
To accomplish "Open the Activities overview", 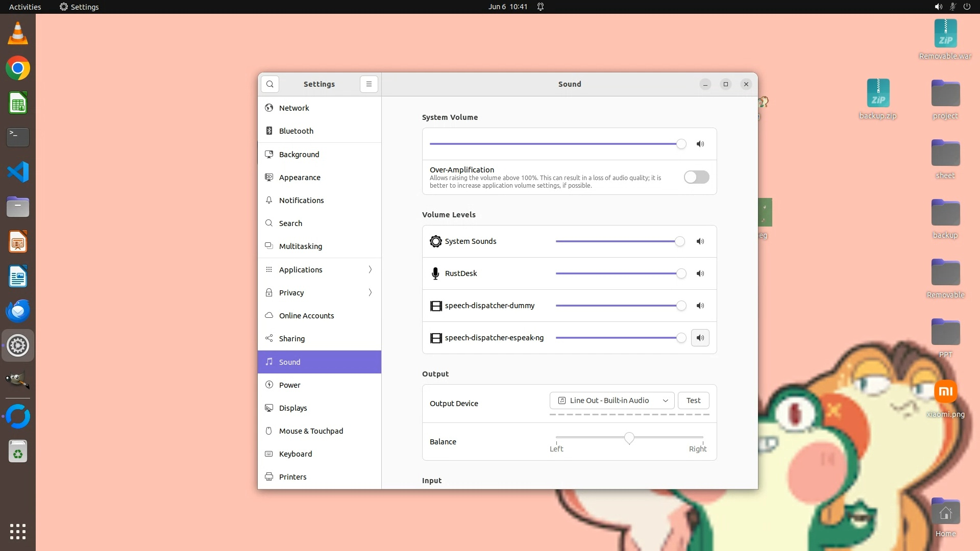I will tap(25, 7).
